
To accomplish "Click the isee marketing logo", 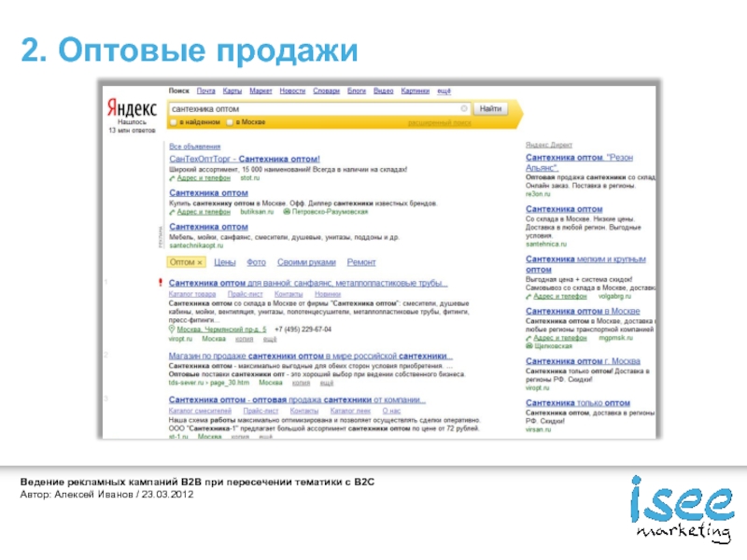I will click(683, 509).
